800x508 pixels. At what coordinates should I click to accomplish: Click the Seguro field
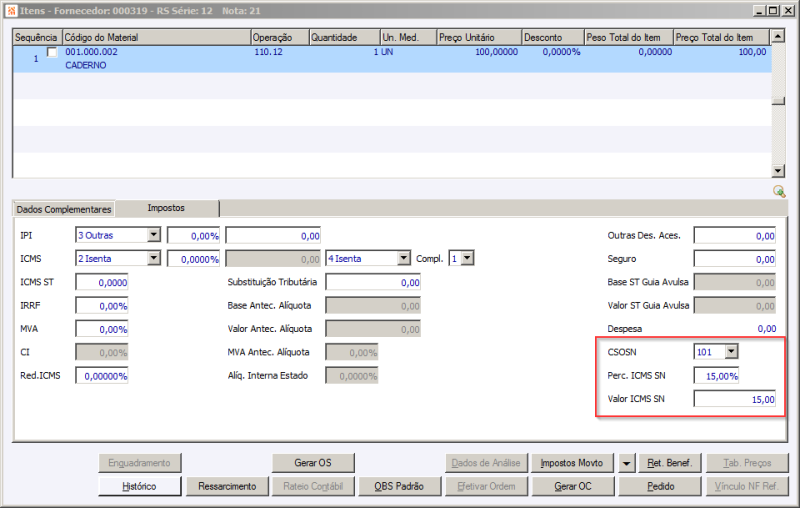[735, 259]
